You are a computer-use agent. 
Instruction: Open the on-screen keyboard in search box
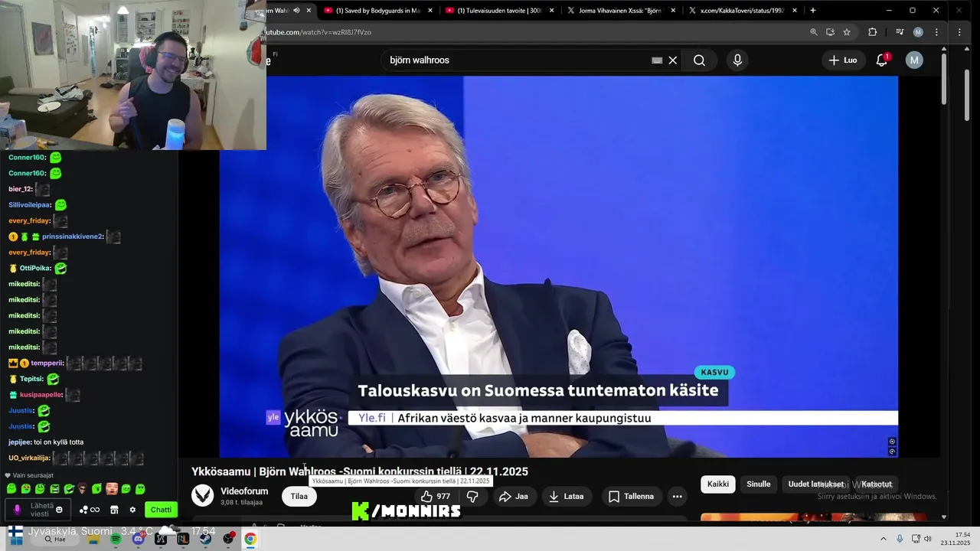click(657, 60)
